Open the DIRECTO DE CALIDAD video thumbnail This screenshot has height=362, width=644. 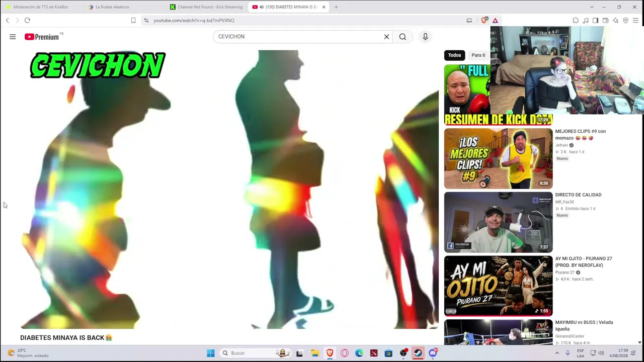click(x=498, y=222)
